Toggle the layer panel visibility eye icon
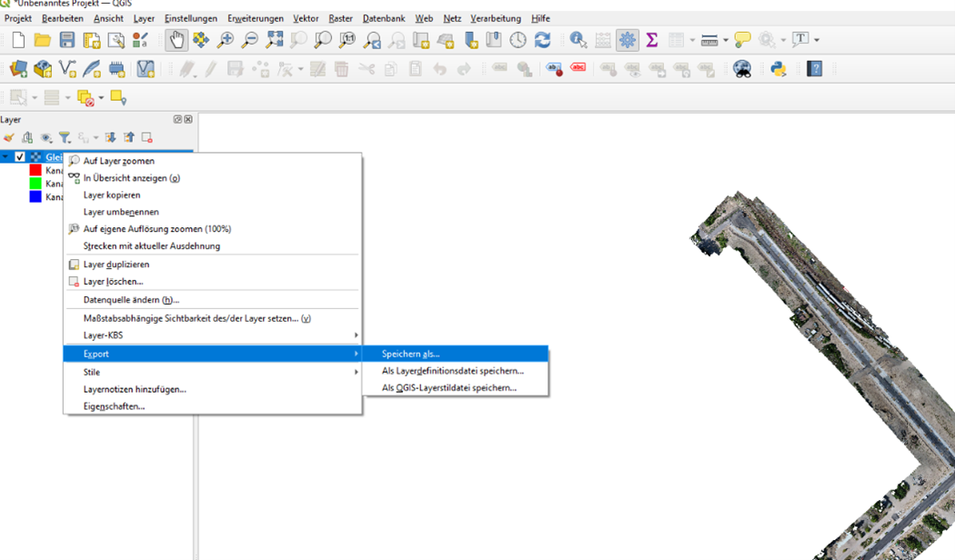Viewport: 955px width, 560px height. [x=46, y=138]
